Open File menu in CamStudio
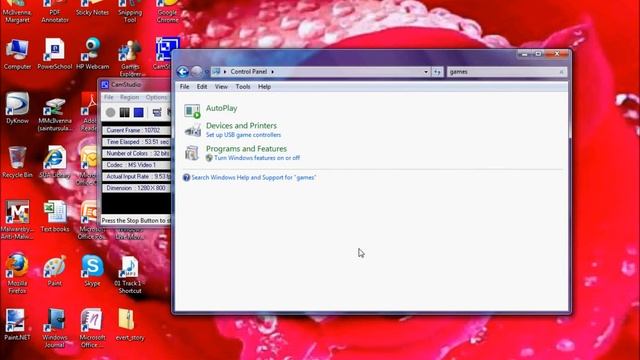The width and height of the screenshot is (640, 360). pos(109,97)
